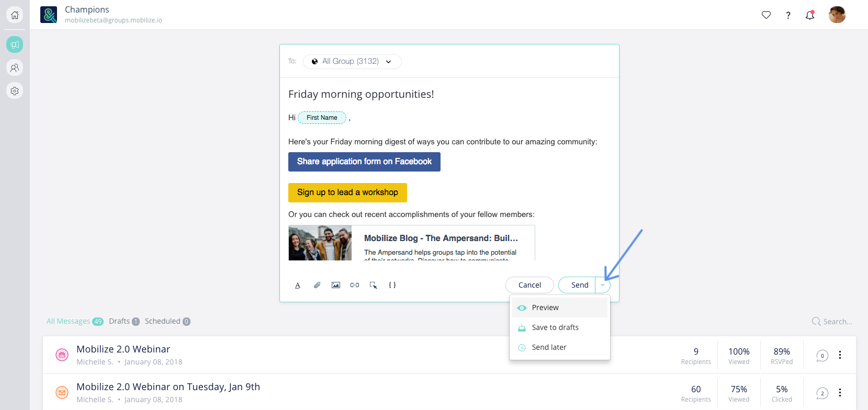
Task: Click Sign up to lead a workshop button
Action: [347, 192]
